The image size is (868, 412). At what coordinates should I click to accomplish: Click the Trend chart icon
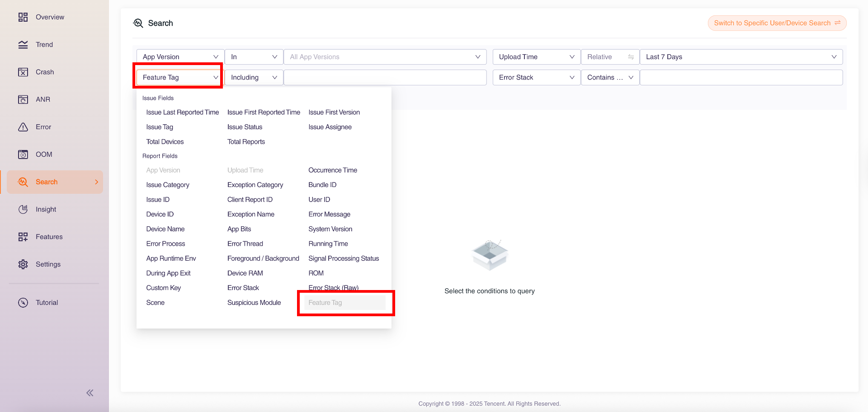point(23,45)
